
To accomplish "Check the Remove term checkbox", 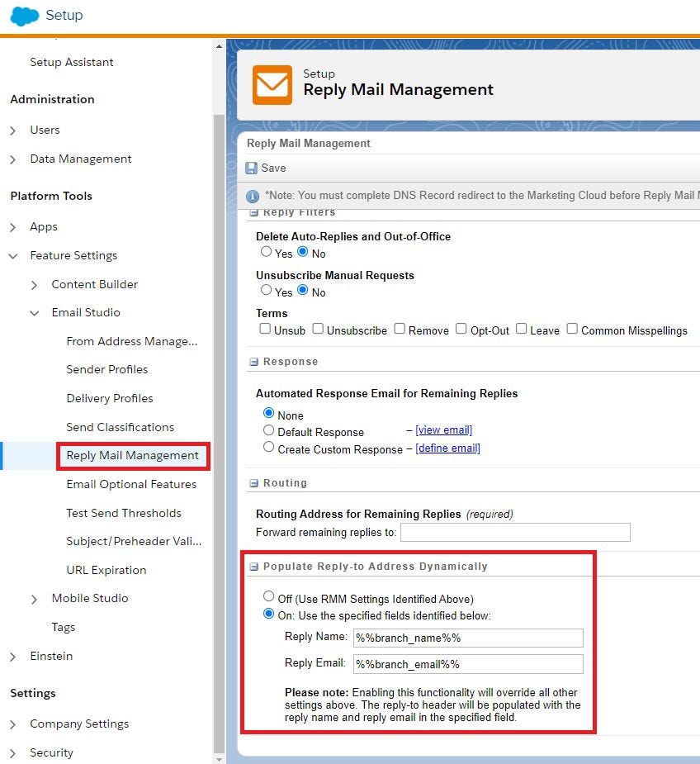I will tap(400, 329).
